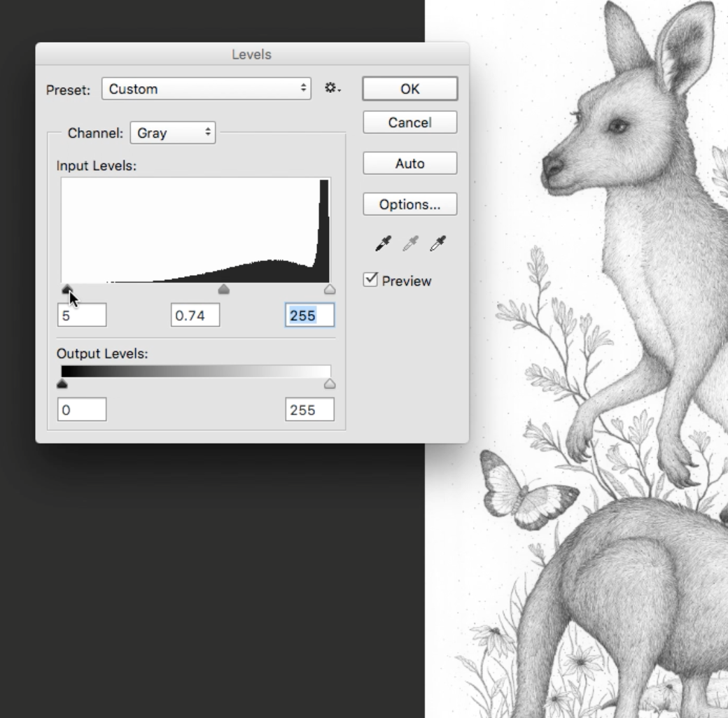Click the input black point slider
The height and width of the screenshot is (718, 728).
coord(67,290)
